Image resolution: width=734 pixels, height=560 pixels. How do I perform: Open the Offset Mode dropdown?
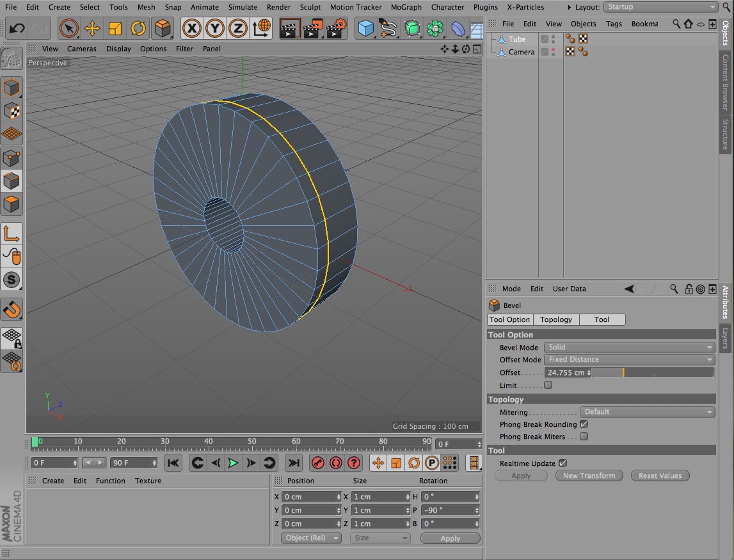629,360
